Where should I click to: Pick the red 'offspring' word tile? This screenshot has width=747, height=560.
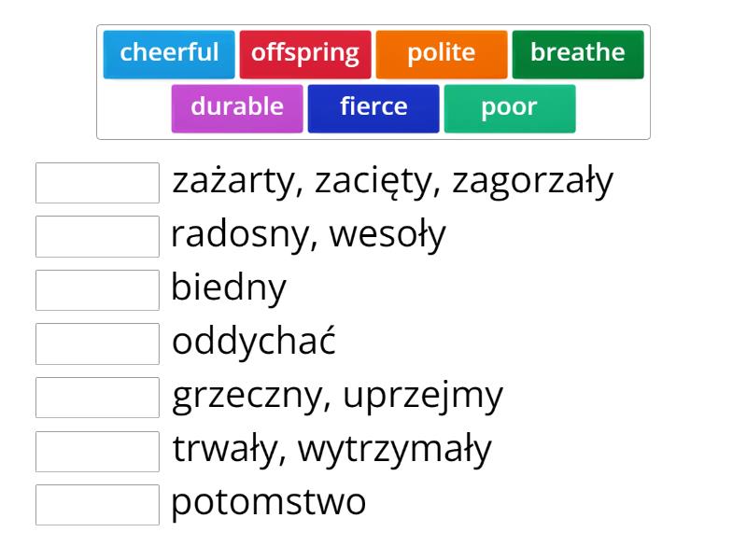coord(305,53)
